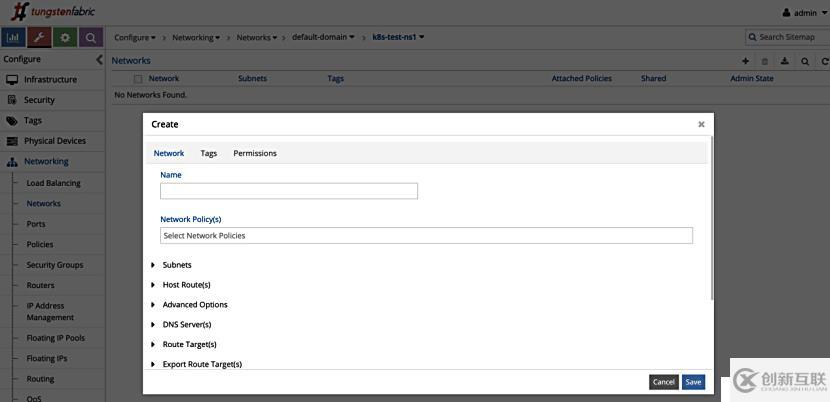
Task: Close the Create dialog with X
Action: click(x=701, y=124)
